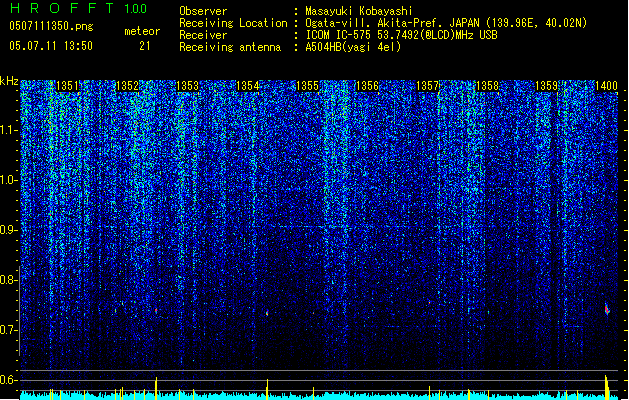Click the Receiving antenna label
Viewport: 629px width, 400px height.
(230, 47)
